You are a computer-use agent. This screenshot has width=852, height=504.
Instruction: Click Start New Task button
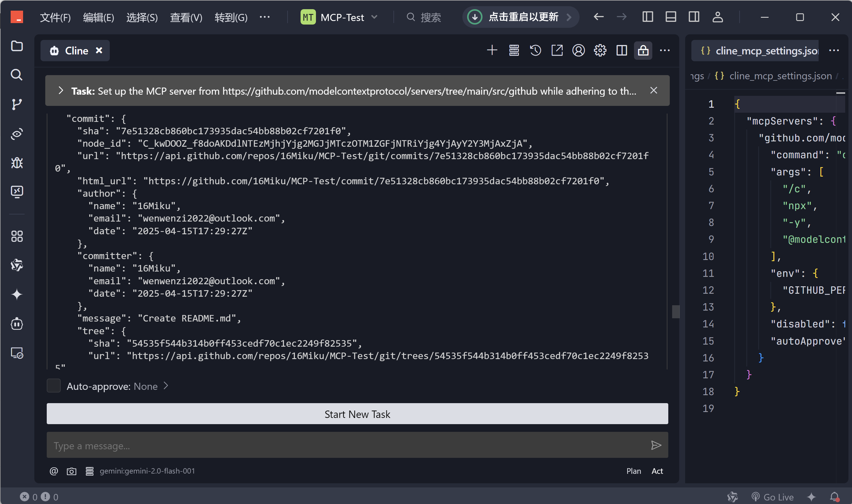click(357, 414)
